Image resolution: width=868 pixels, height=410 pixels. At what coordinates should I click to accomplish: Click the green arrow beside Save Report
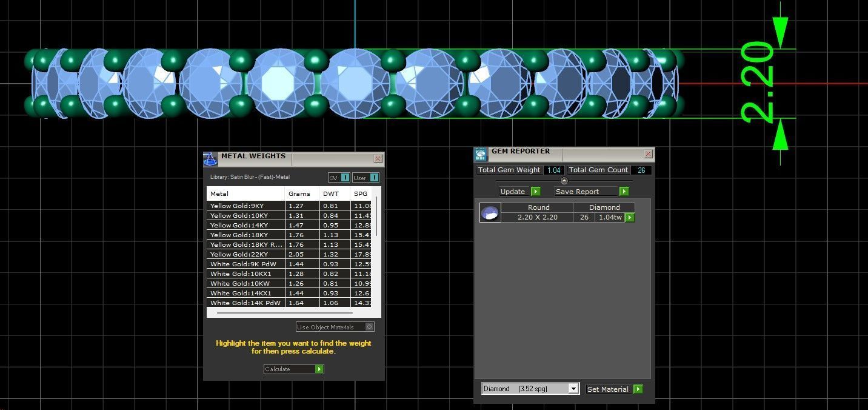[x=624, y=192]
